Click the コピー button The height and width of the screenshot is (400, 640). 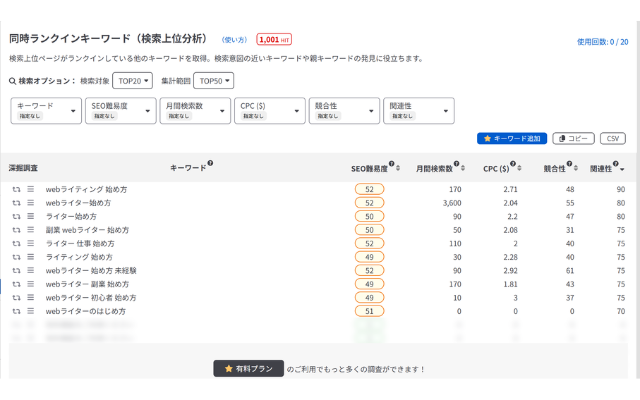[x=573, y=139]
